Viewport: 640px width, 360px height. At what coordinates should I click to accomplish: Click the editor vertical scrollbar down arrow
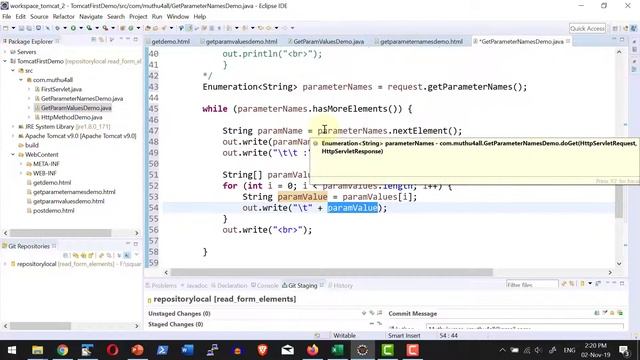coord(619,264)
